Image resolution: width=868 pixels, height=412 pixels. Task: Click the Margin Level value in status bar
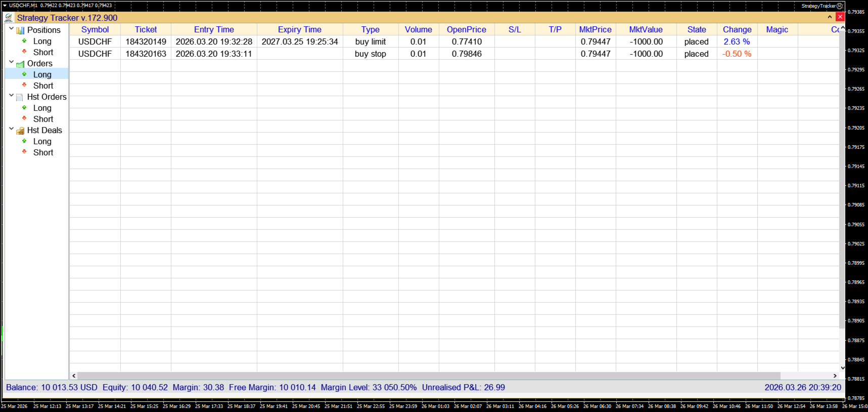[x=395, y=387]
